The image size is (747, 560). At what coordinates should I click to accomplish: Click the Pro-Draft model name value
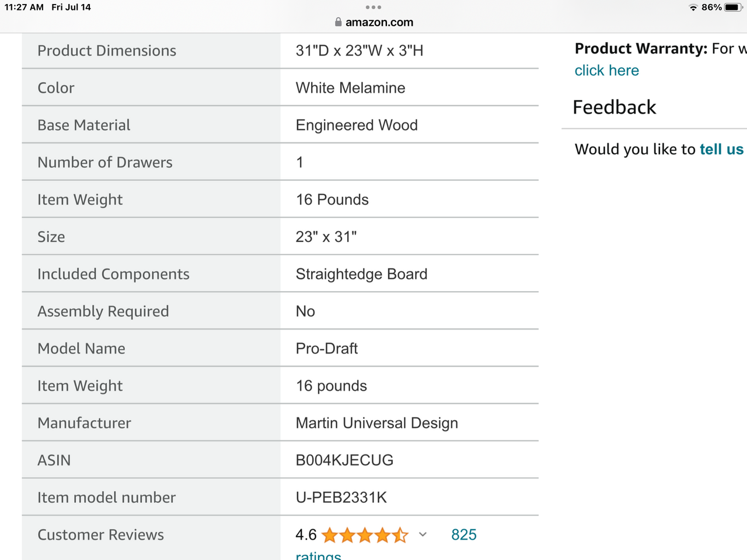[x=326, y=348]
